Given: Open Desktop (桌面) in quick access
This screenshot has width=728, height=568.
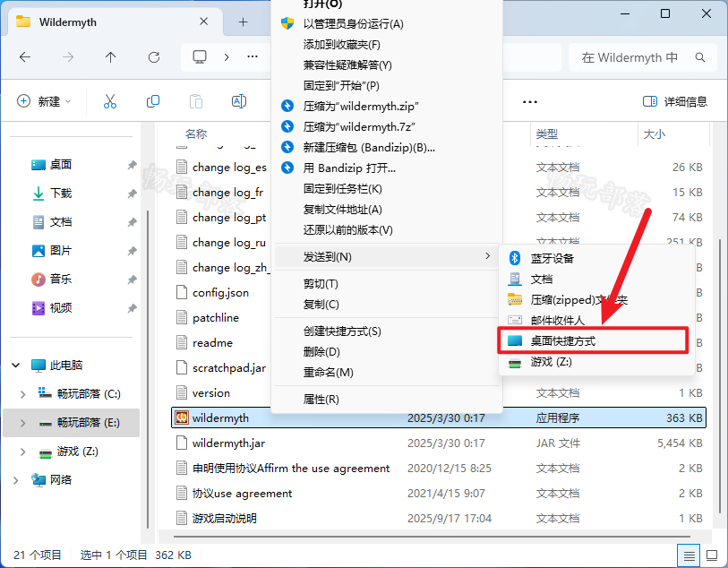Looking at the screenshot, I should [61, 165].
